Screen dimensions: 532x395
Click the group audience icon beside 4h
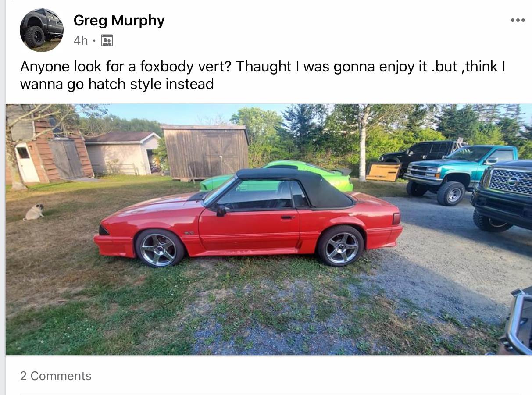pos(107,41)
